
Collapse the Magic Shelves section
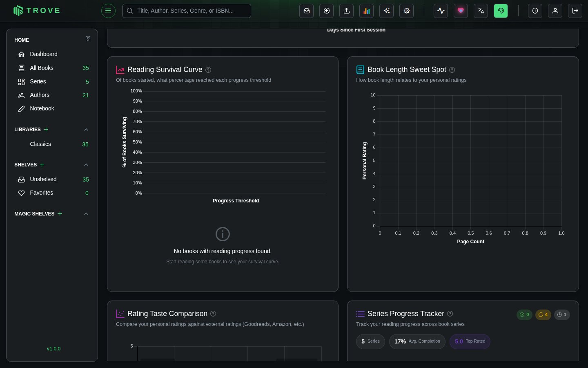(x=86, y=214)
